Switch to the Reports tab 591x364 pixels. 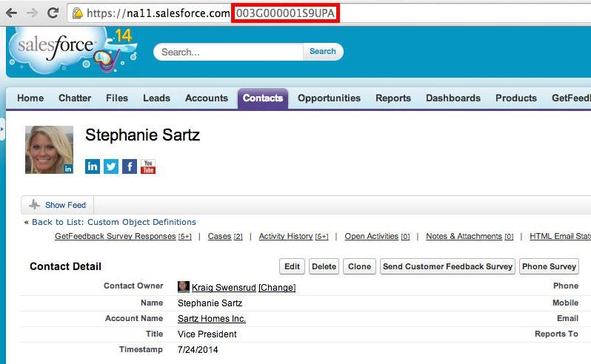pos(393,98)
